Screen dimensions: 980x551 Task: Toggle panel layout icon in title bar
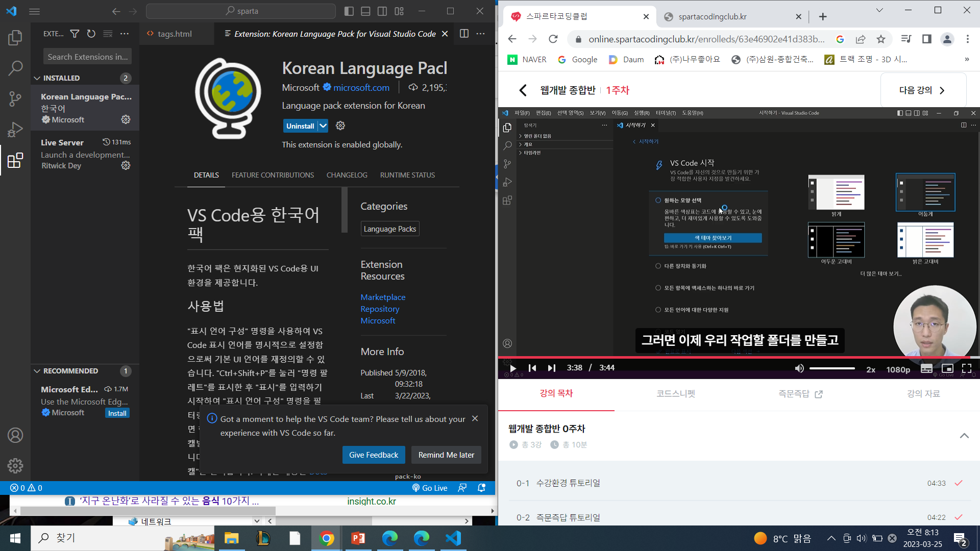pyautogui.click(x=366, y=11)
